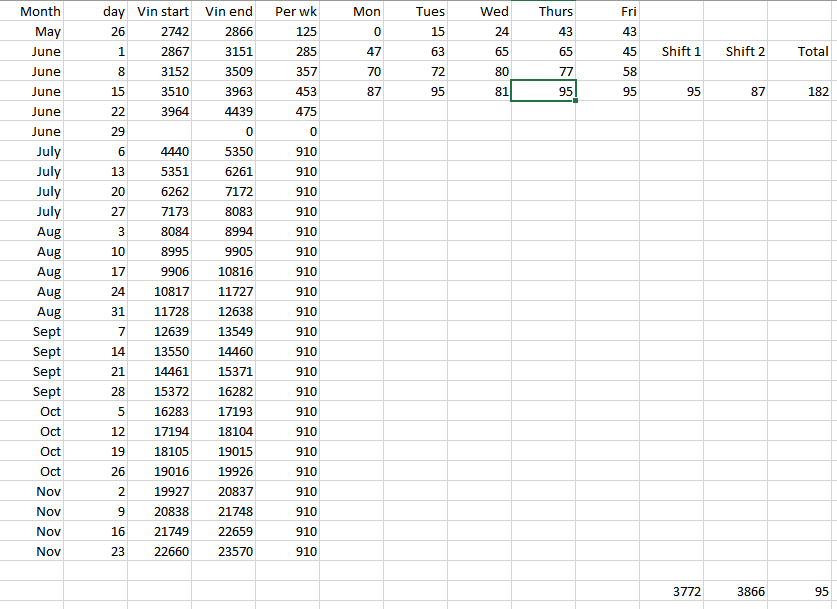Select the empty Vin start cell for June 29
The width and height of the screenshot is (837, 609).
pyautogui.click(x=160, y=131)
